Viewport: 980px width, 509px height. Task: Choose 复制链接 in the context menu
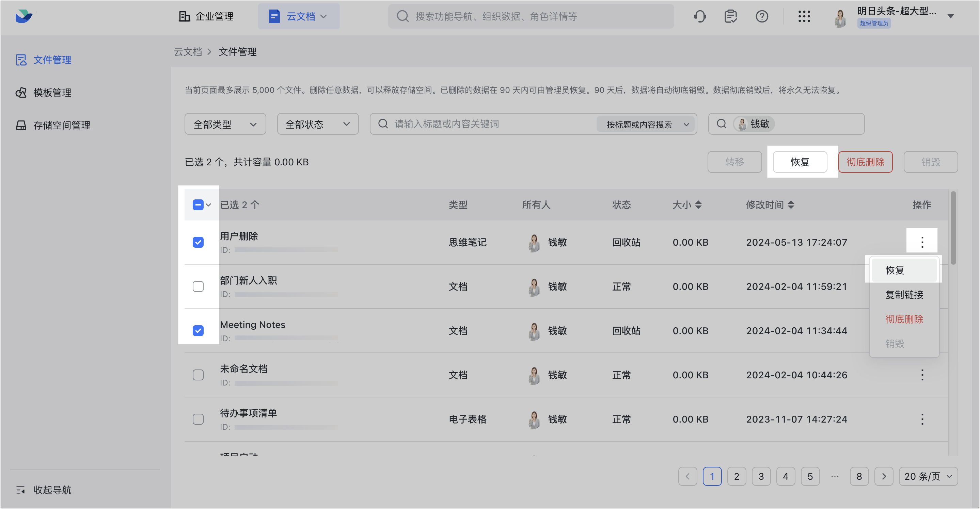904,295
